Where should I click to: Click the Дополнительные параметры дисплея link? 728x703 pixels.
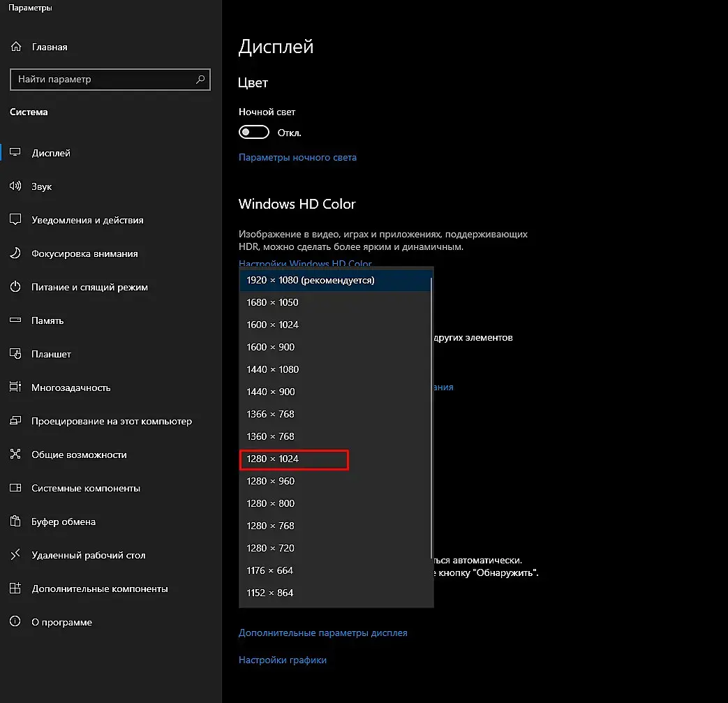point(322,633)
